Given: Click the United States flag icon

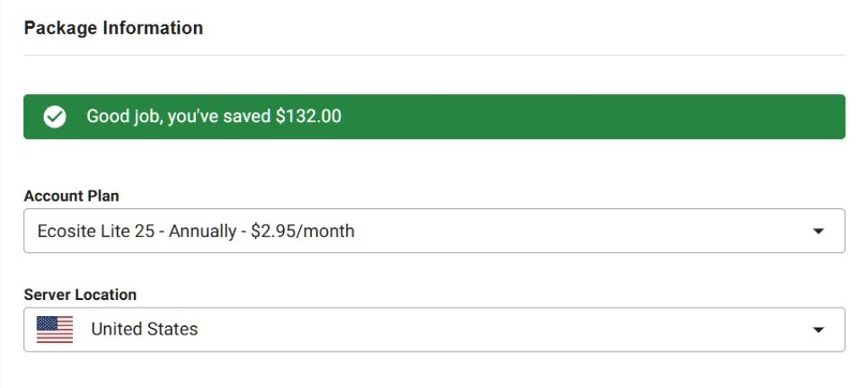Looking at the screenshot, I should pos(55,330).
